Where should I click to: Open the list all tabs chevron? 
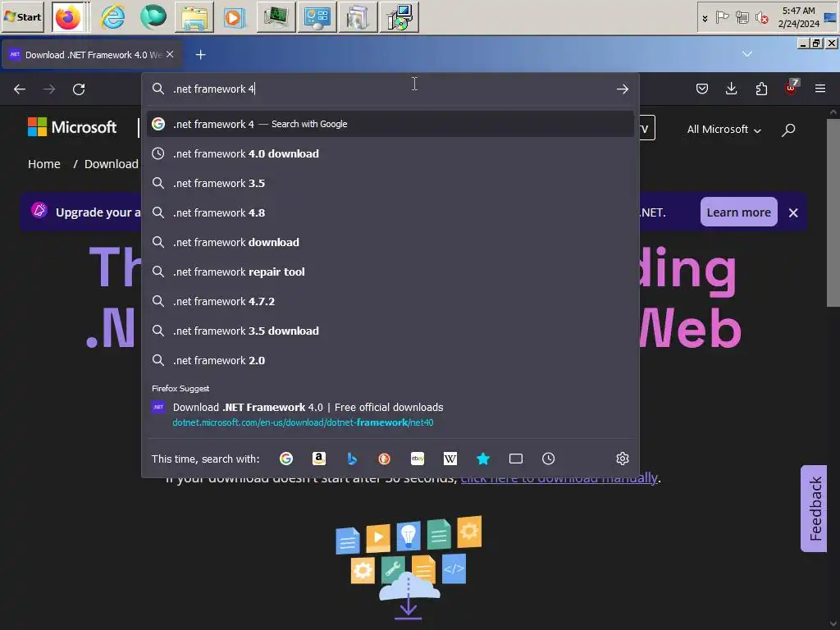point(747,54)
